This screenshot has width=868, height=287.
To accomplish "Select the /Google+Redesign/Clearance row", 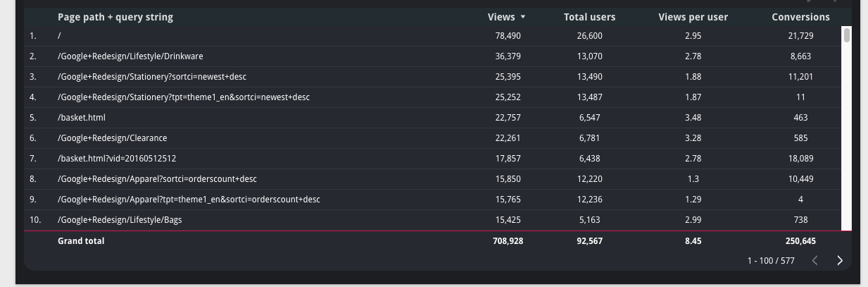I will point(433,138).
